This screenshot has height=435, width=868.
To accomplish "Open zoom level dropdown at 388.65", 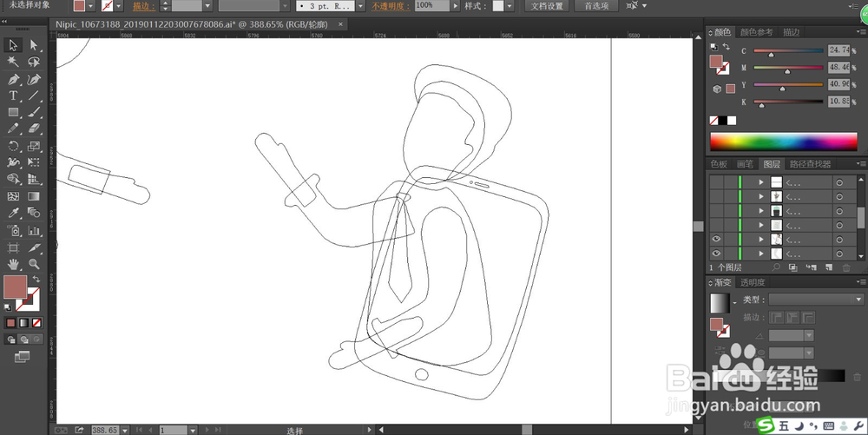I will (125, 430).
